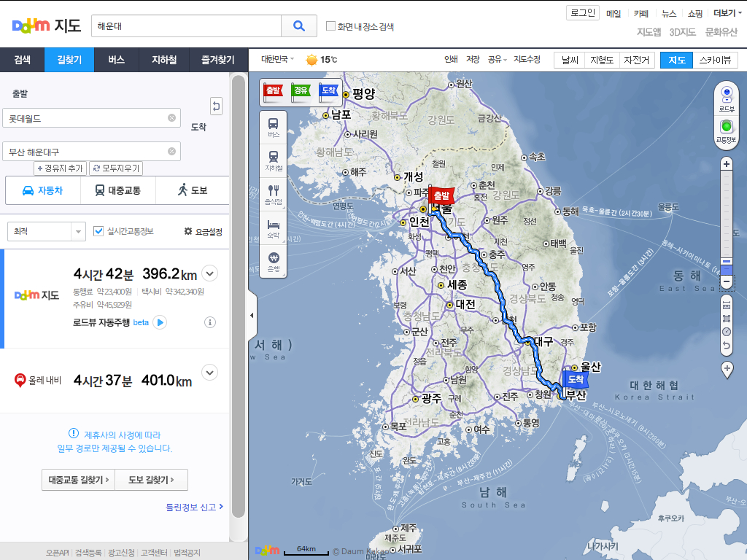This screenshot has height=560, width=747.
Task: Select the green 경유 waypoint flag
Action: pos(301,91)
